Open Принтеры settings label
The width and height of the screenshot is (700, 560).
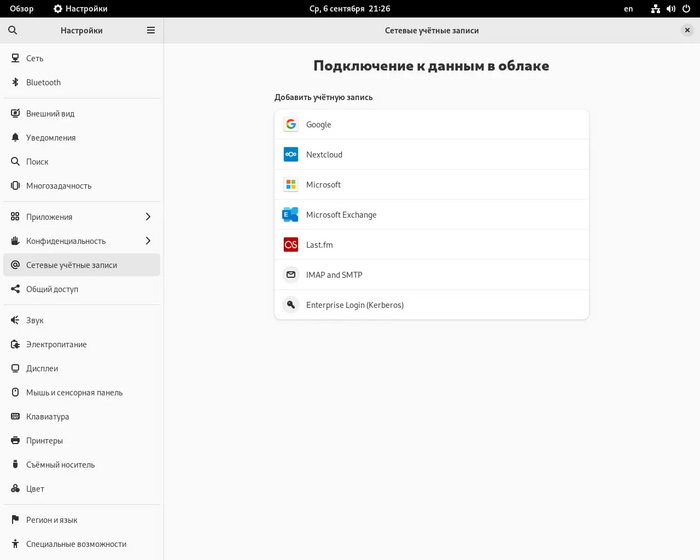click(45, 440)
